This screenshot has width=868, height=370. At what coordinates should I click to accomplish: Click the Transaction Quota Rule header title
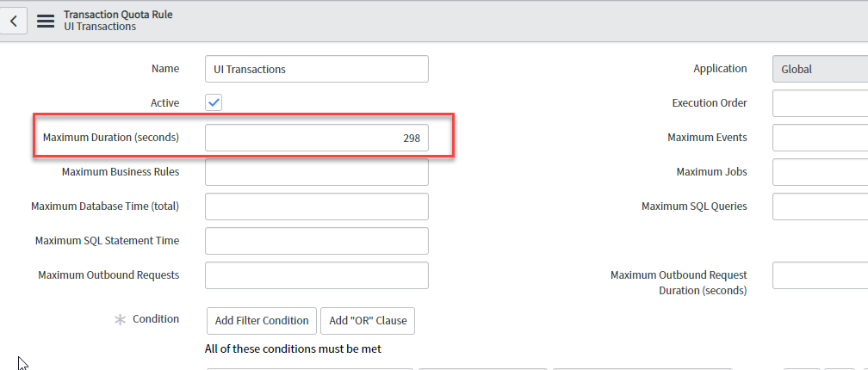point(112,15)
